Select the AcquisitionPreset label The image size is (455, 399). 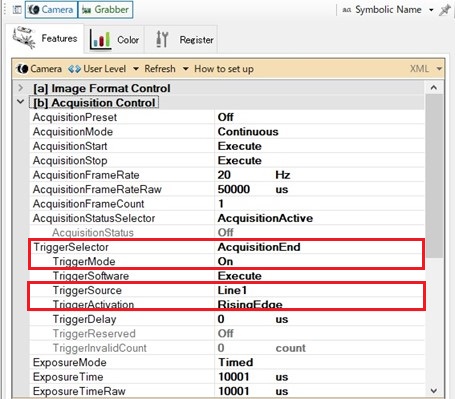coord(75,117)
